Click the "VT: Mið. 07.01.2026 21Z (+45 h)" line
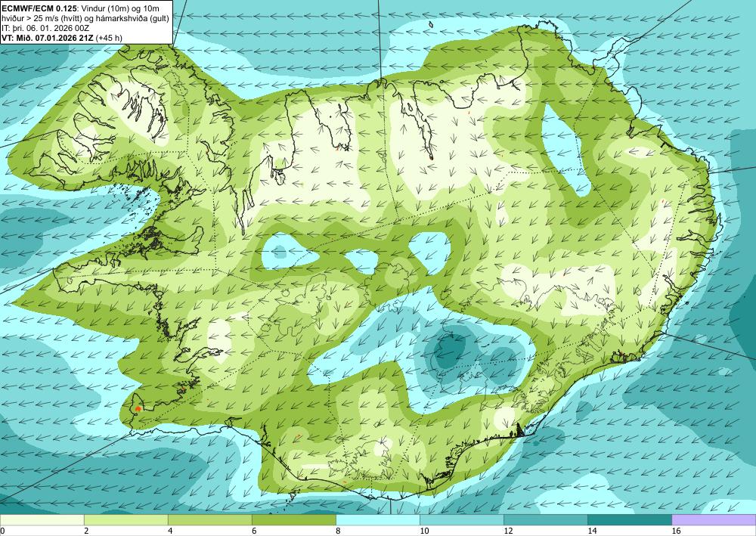 click(x=62, y=38)
